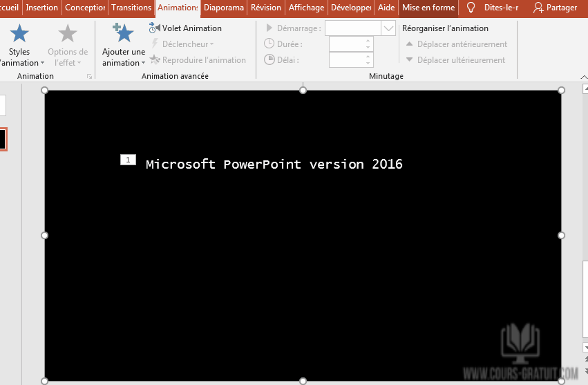Open the Volet Animation pane
Image resolution: width=588 pixels, height=385 pixels.
(x=185, y=28)
